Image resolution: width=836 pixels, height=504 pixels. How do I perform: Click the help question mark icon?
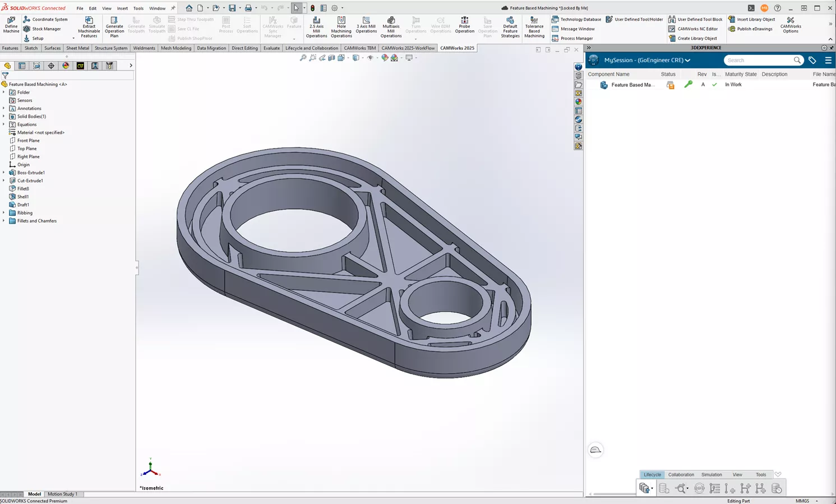777,8
